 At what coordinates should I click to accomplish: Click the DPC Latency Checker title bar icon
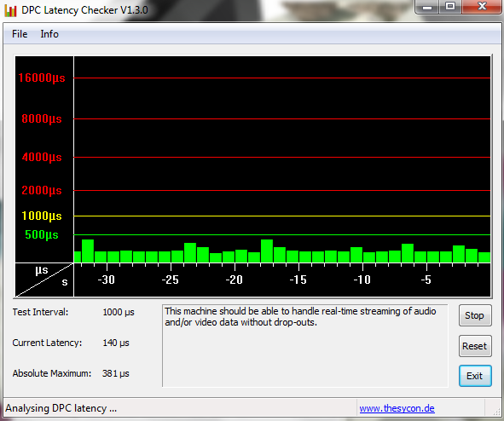[x=10, y=10]
